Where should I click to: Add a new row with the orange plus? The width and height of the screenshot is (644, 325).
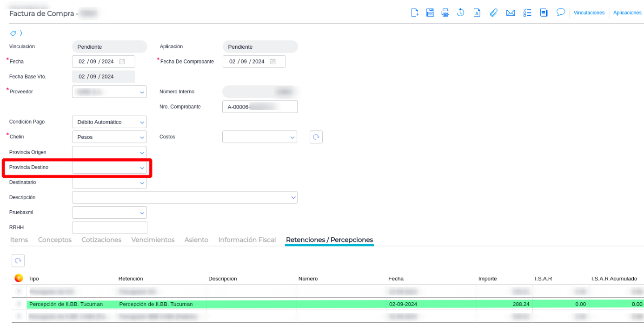pyautogui.click(x=19, y=278)
